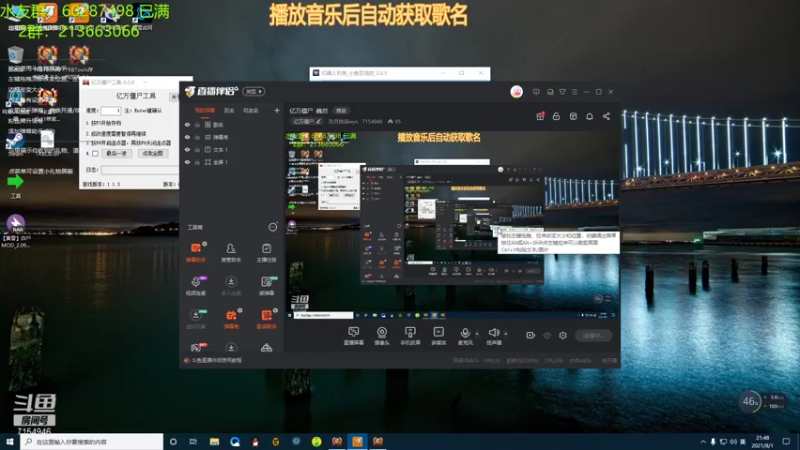Add a 多媒体 media source
This screenshot has height=450, width=800.
tap(438, 336)
